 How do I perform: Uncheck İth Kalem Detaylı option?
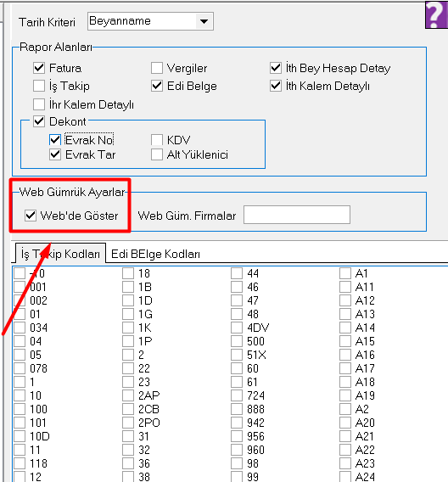point(276,86)
